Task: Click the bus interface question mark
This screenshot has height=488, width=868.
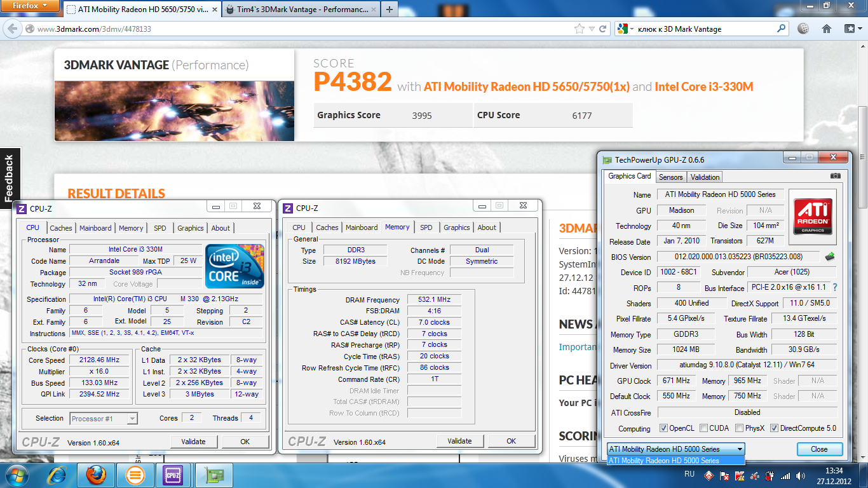Action: pyautogui.click(x=835, y=288)
